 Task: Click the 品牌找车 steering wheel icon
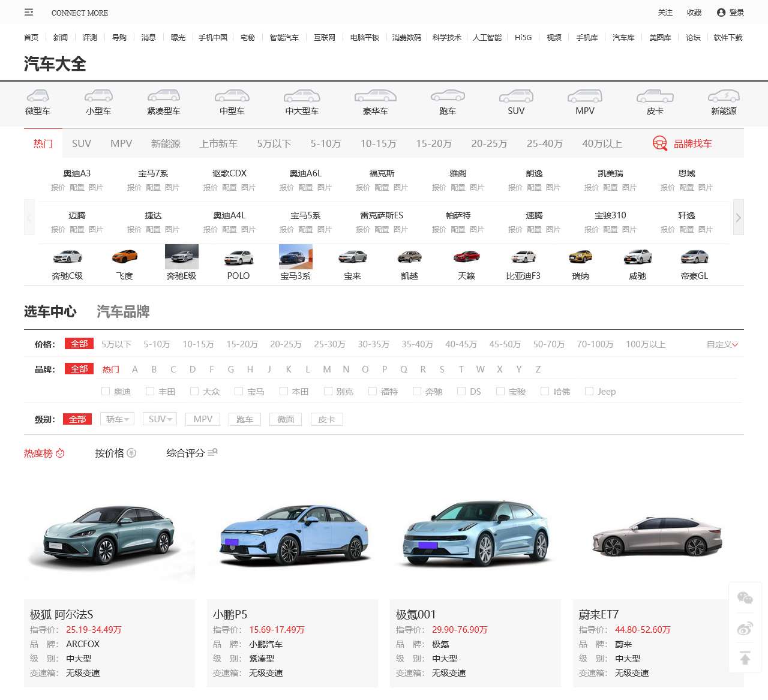click(x=660, y=143)
